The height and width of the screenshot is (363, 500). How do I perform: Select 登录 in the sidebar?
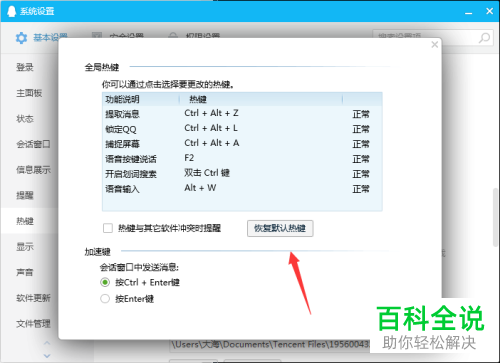tap(25, 67)
